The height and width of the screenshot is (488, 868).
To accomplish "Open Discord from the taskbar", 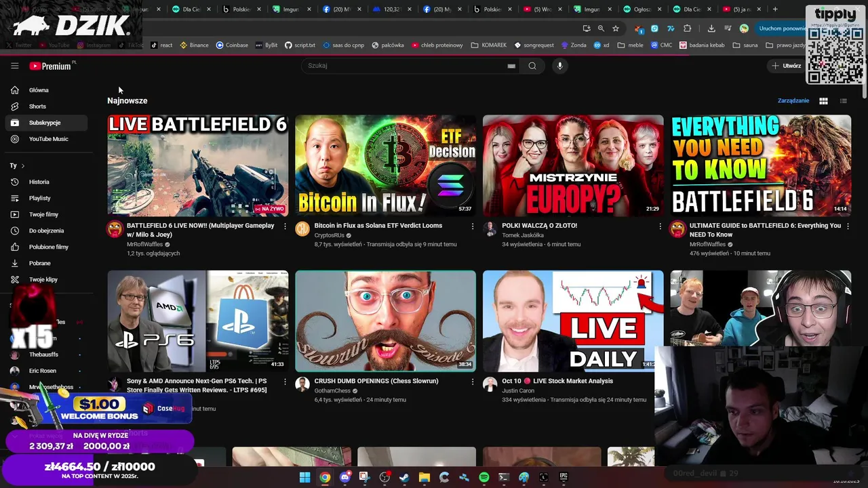I will 344,478.
